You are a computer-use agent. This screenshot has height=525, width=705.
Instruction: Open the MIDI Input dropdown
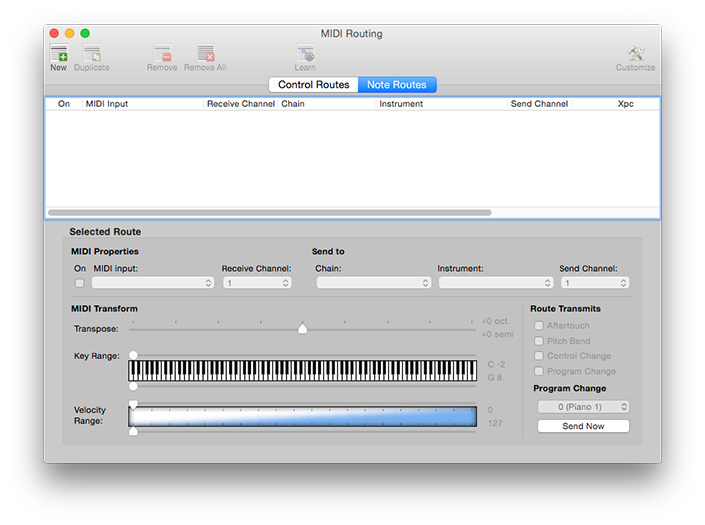153,283
